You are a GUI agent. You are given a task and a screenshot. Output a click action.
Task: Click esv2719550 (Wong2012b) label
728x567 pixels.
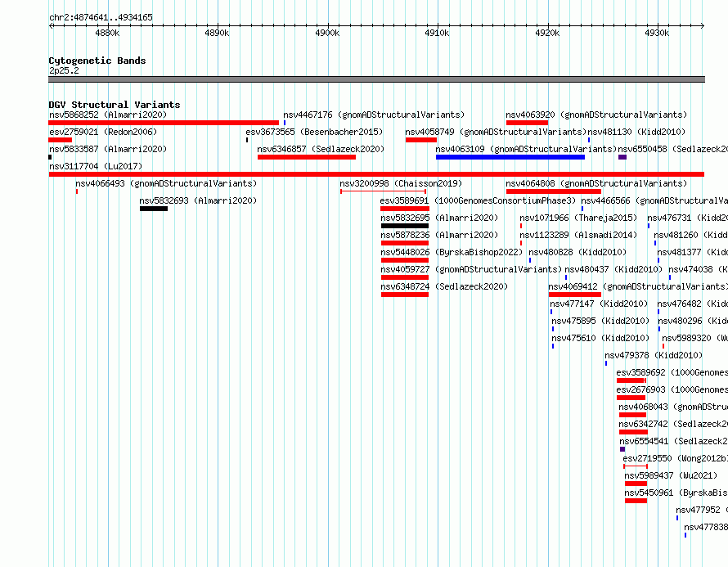click(675, 458)
